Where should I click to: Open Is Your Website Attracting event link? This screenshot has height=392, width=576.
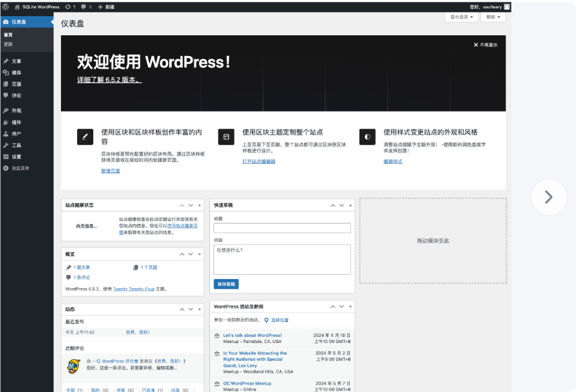255,359
